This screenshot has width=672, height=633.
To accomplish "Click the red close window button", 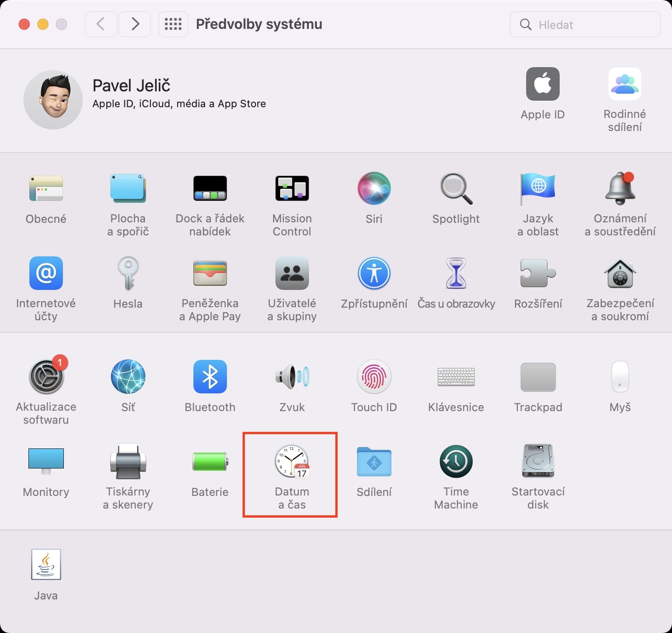I will (24, 24).
